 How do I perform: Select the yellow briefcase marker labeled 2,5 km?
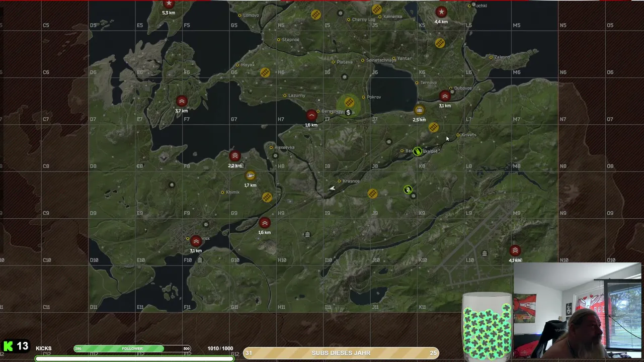click(x=419, y=110)
